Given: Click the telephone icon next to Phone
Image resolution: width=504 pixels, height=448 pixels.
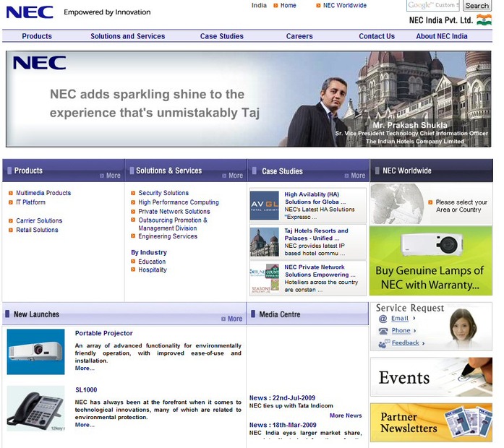Looking at the screenshot, I should tap(383, 331).
